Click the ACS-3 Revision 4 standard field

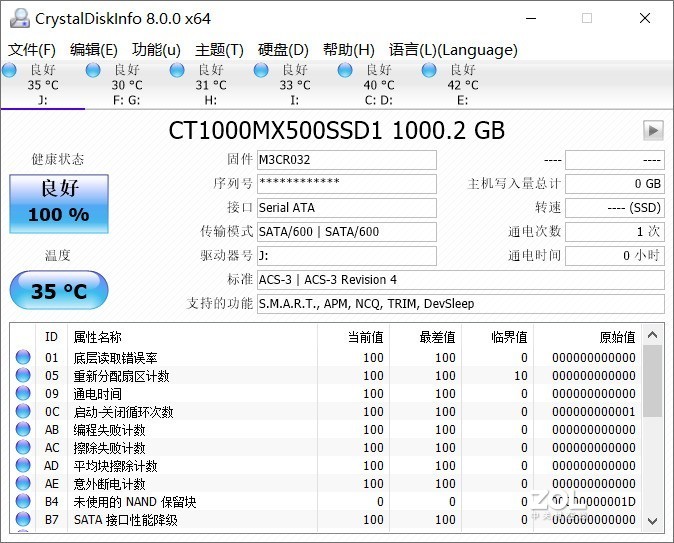point(461,280)
